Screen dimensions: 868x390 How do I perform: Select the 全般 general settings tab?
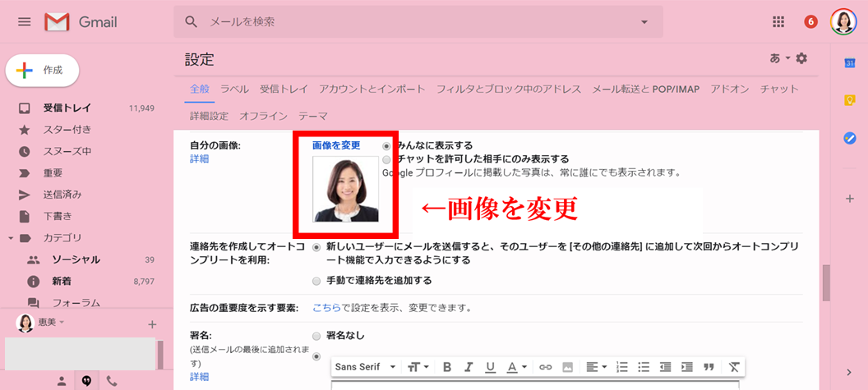(x=199, y=89)
